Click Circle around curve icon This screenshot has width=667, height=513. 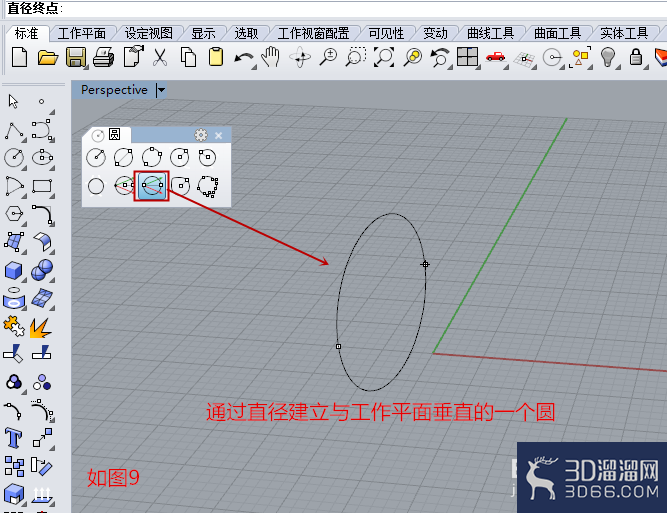[x=208, y=157]
